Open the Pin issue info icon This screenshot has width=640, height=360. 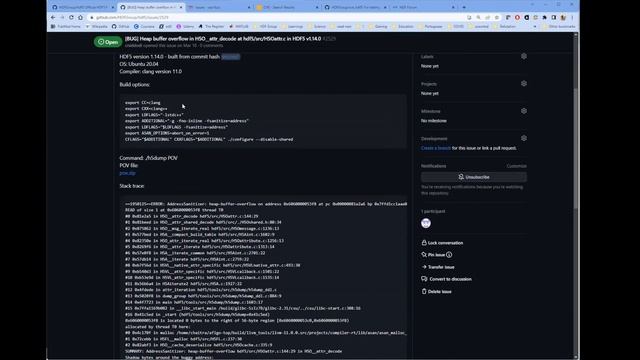coord(449,255)
